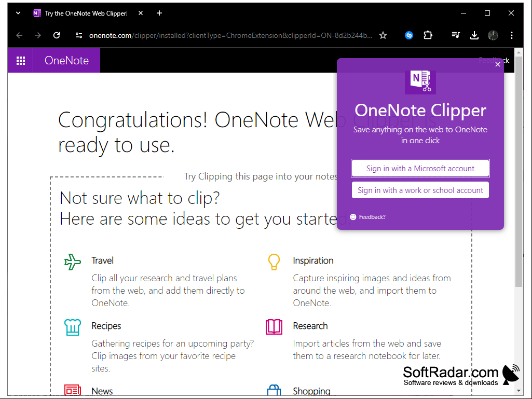Image resolution: width=532 pixels, height=399 pixels.
Task: Click the Chrome profile avatar
Action: point(493,35)
